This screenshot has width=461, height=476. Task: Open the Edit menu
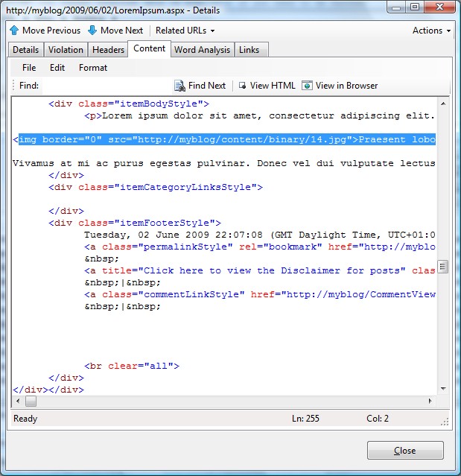57,68
